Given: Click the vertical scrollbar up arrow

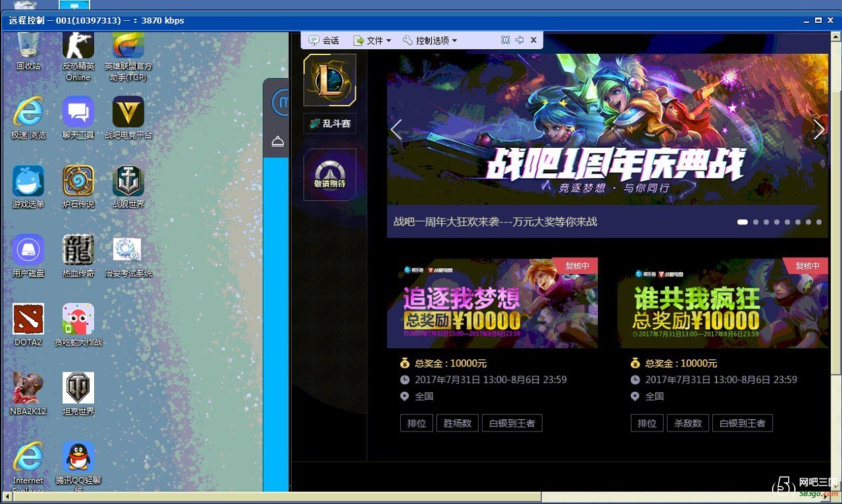Looking at the screenshot, I should [x=837, y=37].
